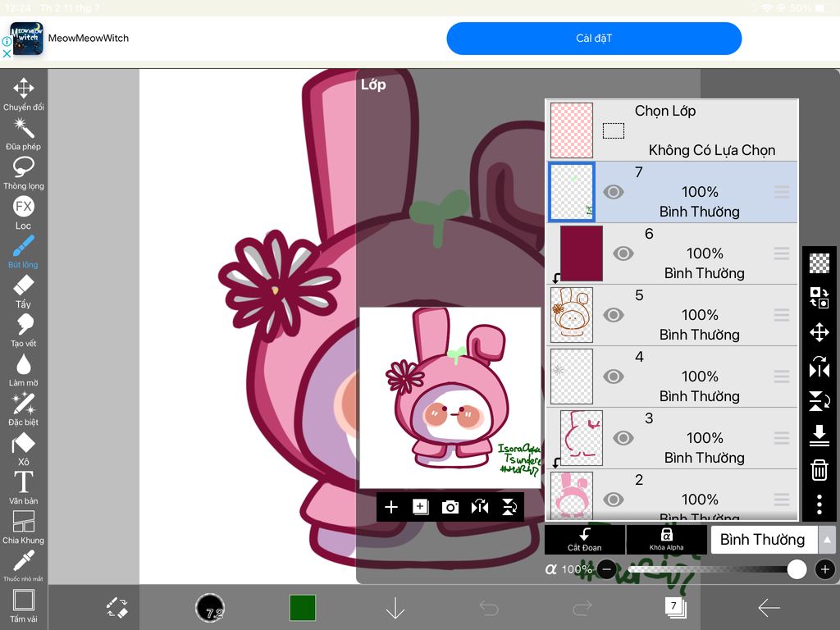The image size is (840, 630).
Task: Toggle Khóa Alpha lock
Action: coord(666,540)
